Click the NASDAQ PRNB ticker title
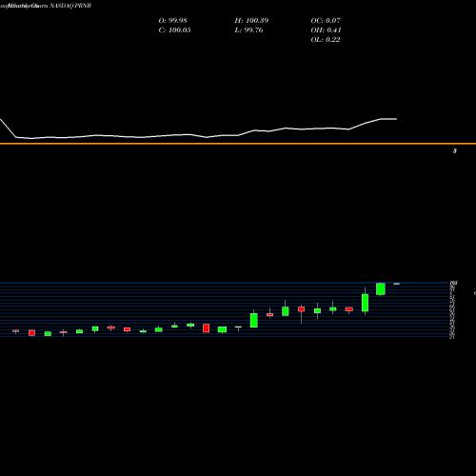 70,6
